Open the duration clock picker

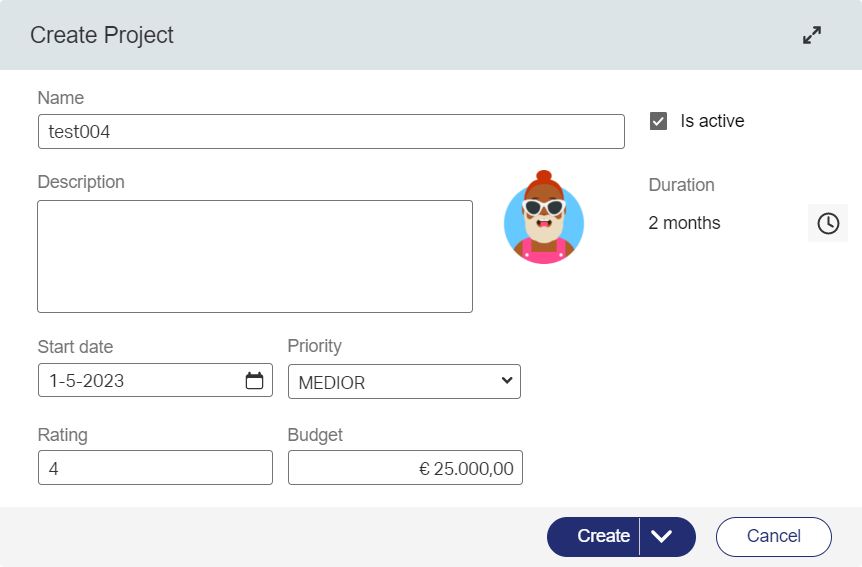click(827, 223)
